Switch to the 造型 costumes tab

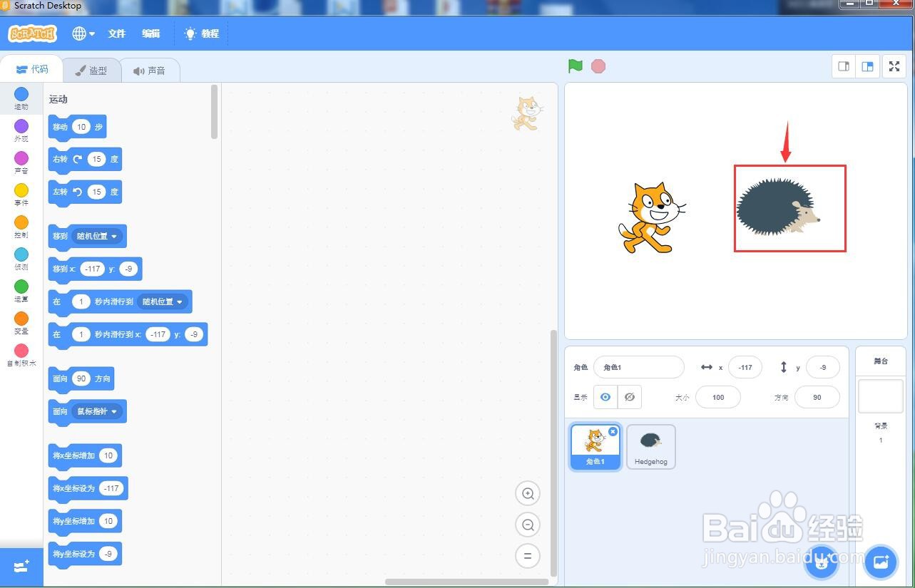(x=91, y=70)
